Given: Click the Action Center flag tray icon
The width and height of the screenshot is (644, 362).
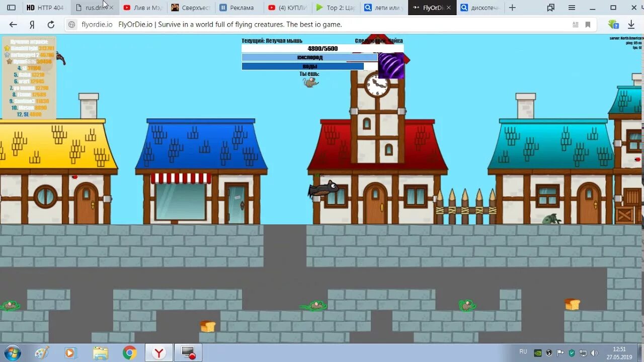Looking at the screenshot, I should pyautogui.click(x=560, y=353).
